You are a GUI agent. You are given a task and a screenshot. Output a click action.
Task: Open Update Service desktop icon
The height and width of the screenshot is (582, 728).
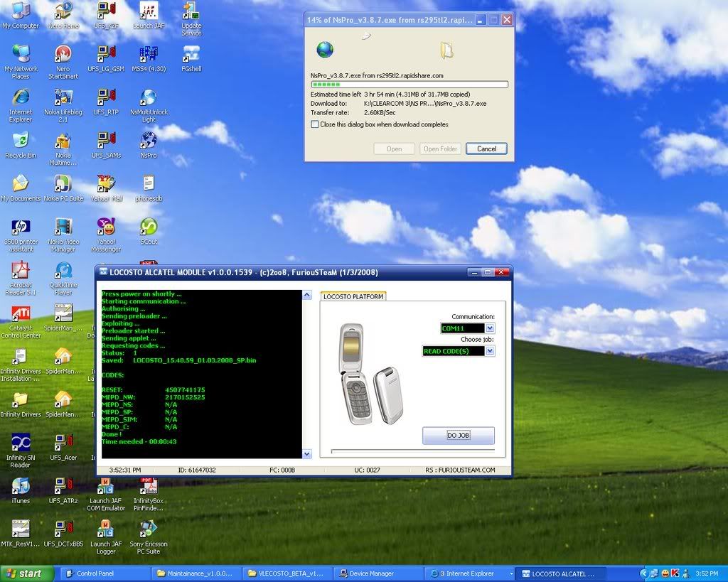point(191,18)
